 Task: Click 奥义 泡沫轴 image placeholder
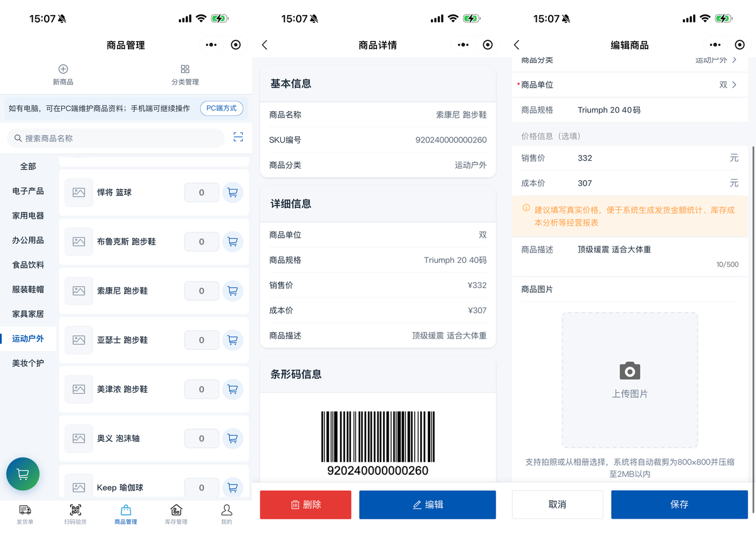pyautogui.click(x=79, y=439)
